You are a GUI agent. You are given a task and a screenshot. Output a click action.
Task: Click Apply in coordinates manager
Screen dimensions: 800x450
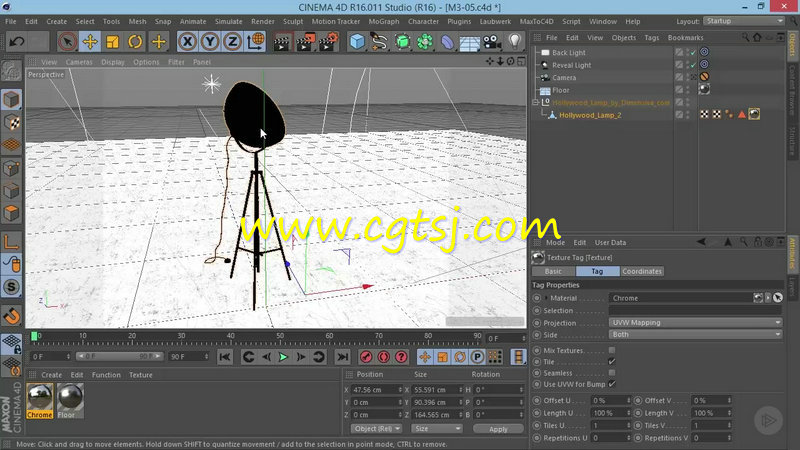coord(498,429)
